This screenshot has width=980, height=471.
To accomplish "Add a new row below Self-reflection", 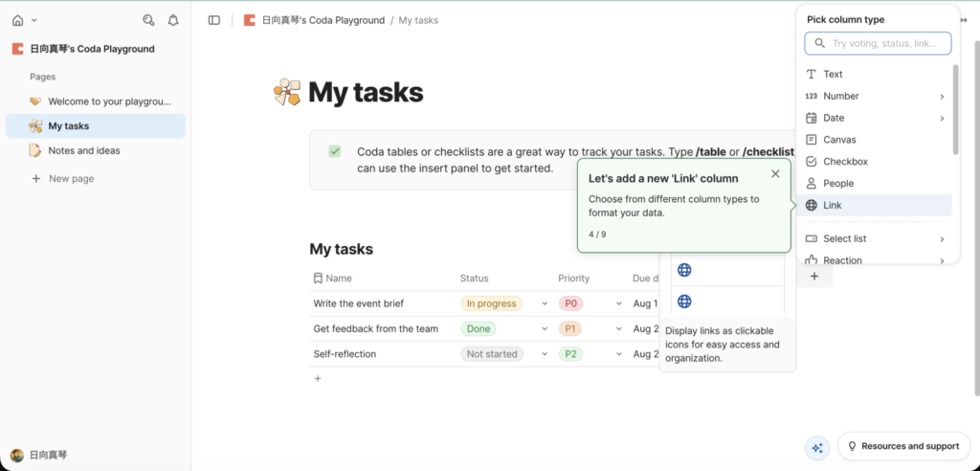I will pyautogui.click(x=318, y=378).
